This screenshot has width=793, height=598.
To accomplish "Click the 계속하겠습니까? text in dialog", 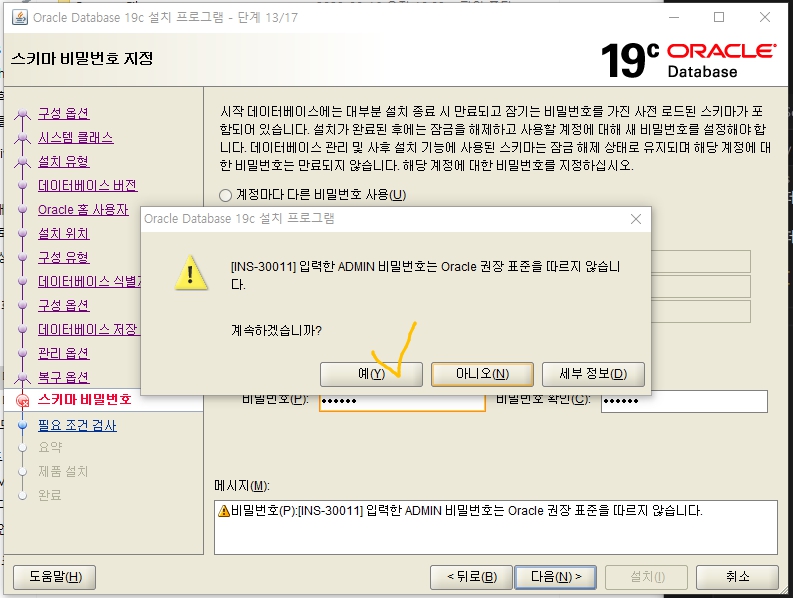I will tap(277, 330).
